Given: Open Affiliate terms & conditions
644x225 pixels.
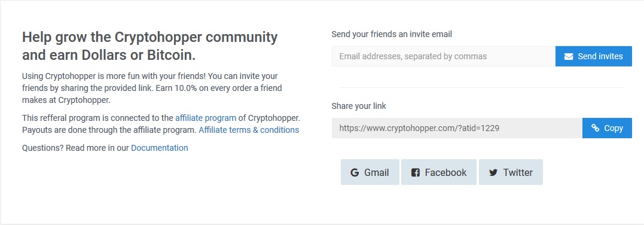Looking at the screenshot, I should (249, 130).
